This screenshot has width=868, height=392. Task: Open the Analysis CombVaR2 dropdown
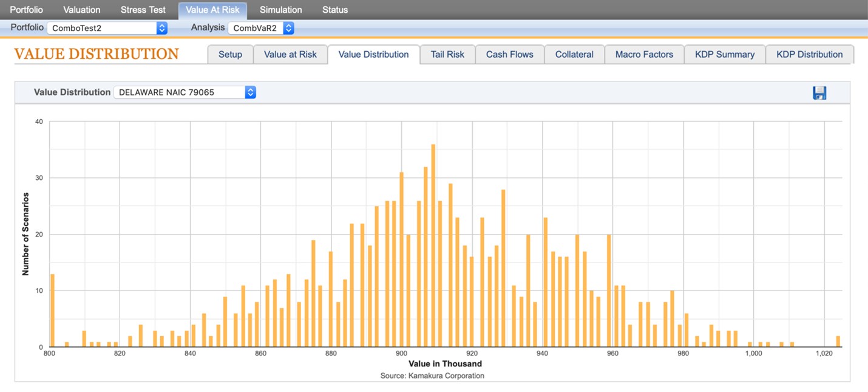click(x=261, y=28)
